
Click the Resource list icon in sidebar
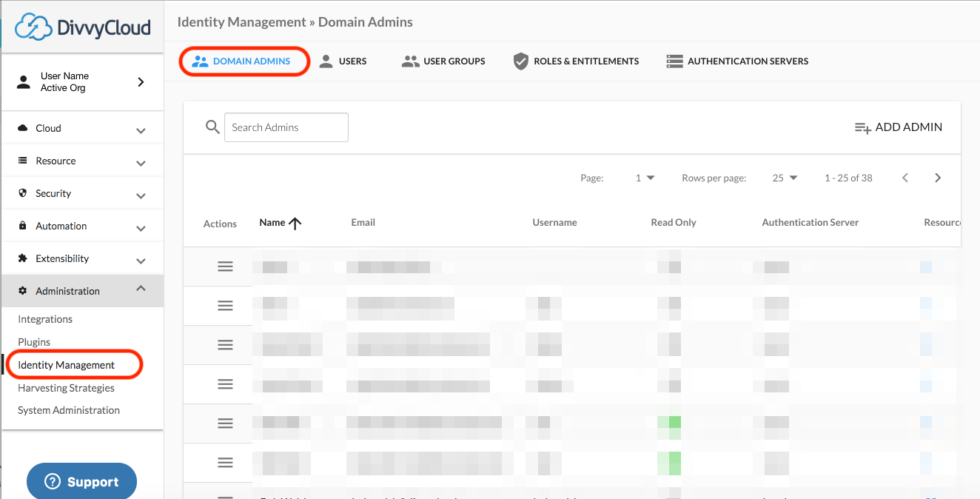[22, 161]
